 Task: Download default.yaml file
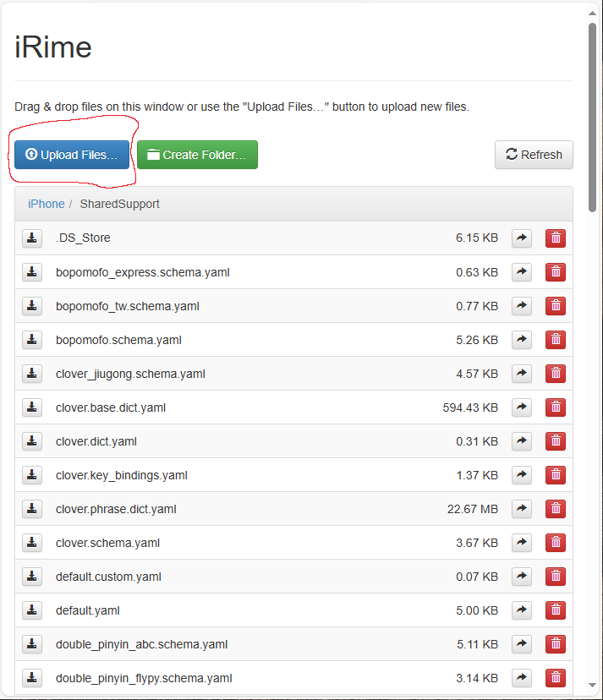(32, 610)
